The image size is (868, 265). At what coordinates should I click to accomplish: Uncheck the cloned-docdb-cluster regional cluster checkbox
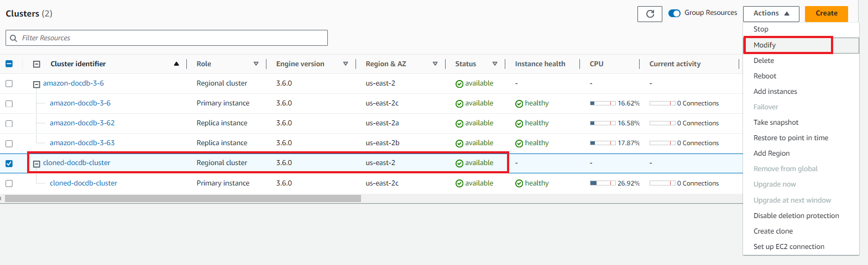point(9,163)
